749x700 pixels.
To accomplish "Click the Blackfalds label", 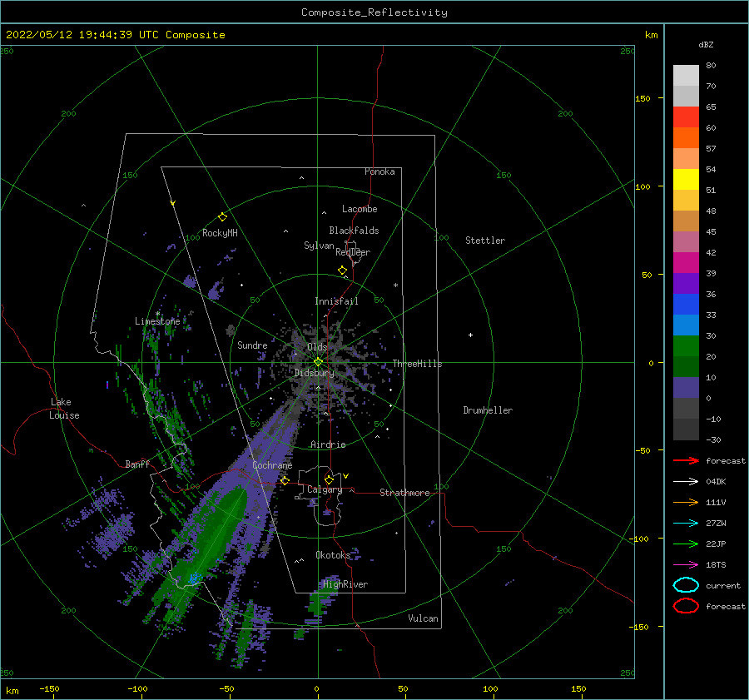I will 354,231.
